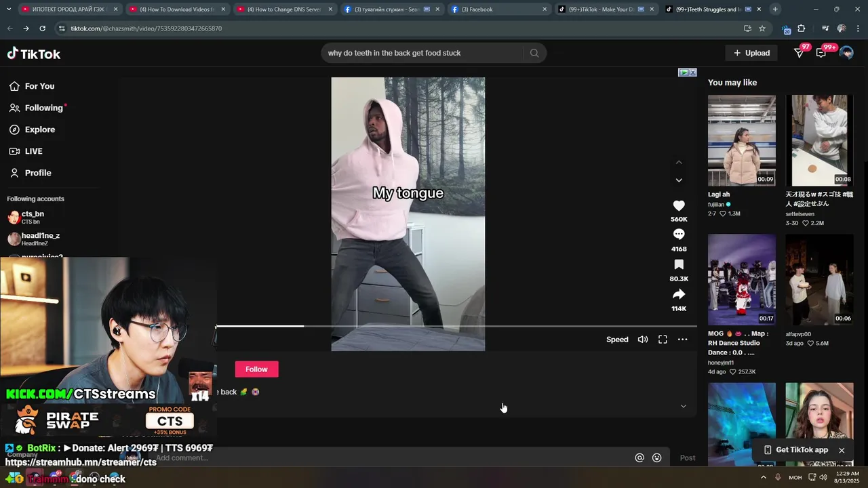Open the browser tab search dropdown
Screen dimensions: 868x488
9,9
